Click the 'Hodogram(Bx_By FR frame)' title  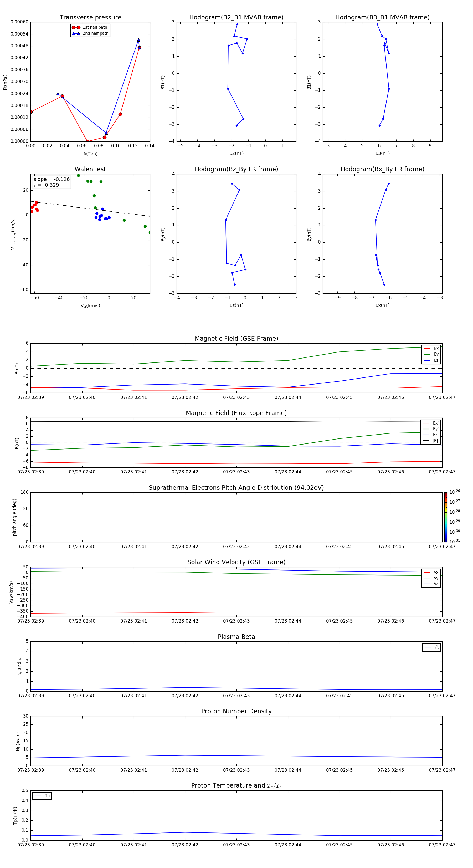coord(382,169)
